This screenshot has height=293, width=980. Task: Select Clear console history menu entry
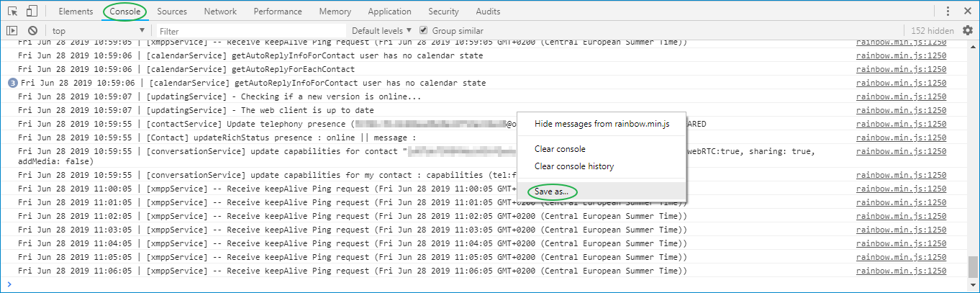click(x=573, y=166)
